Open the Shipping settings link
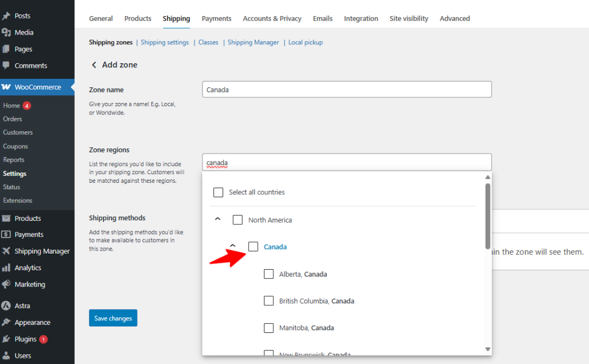Image resolution: width=589 pixels, height=364 pixels. (x=165, y=43)
